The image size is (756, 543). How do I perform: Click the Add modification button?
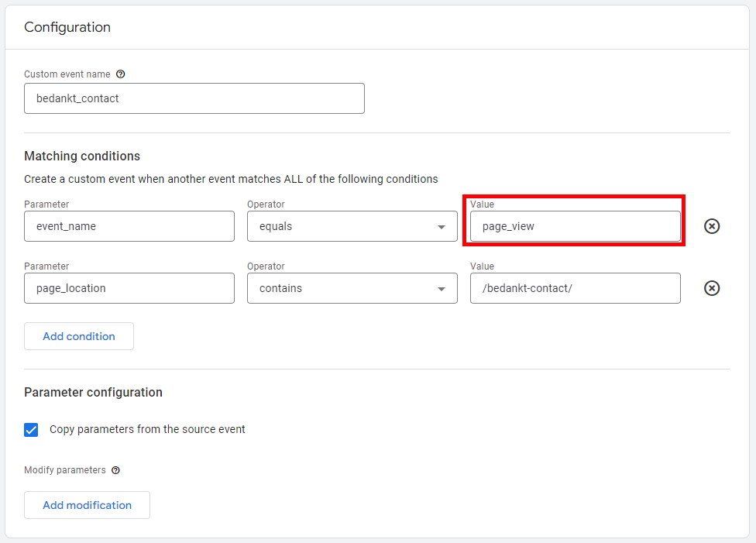click(x=87, y=505)
